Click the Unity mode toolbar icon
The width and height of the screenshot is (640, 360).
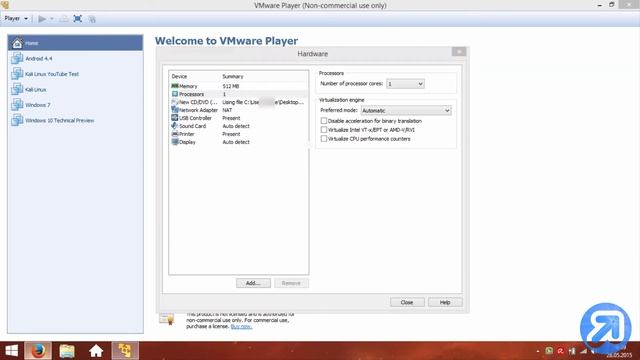click(x=92, y=19)
